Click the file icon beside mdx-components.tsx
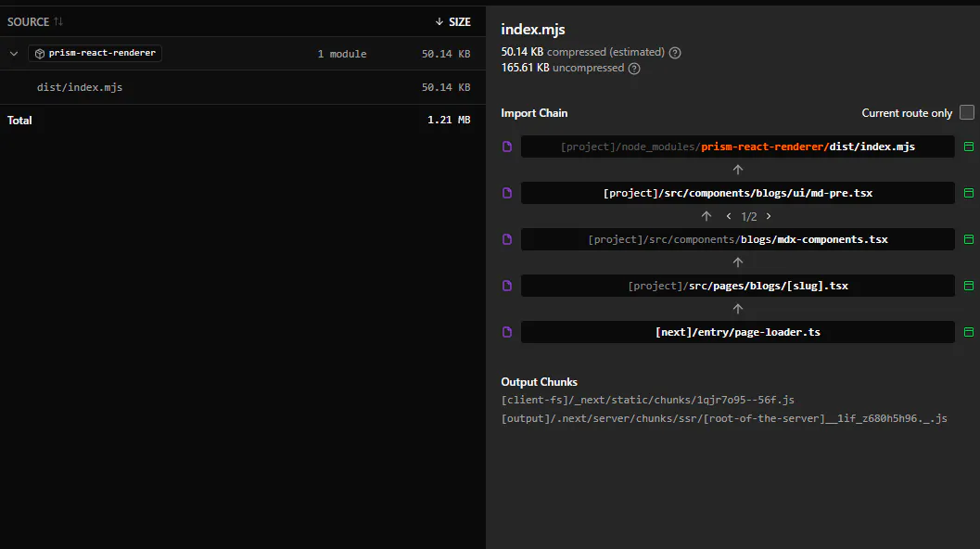This screenshot has height=549, width=980. click(507, 239)
